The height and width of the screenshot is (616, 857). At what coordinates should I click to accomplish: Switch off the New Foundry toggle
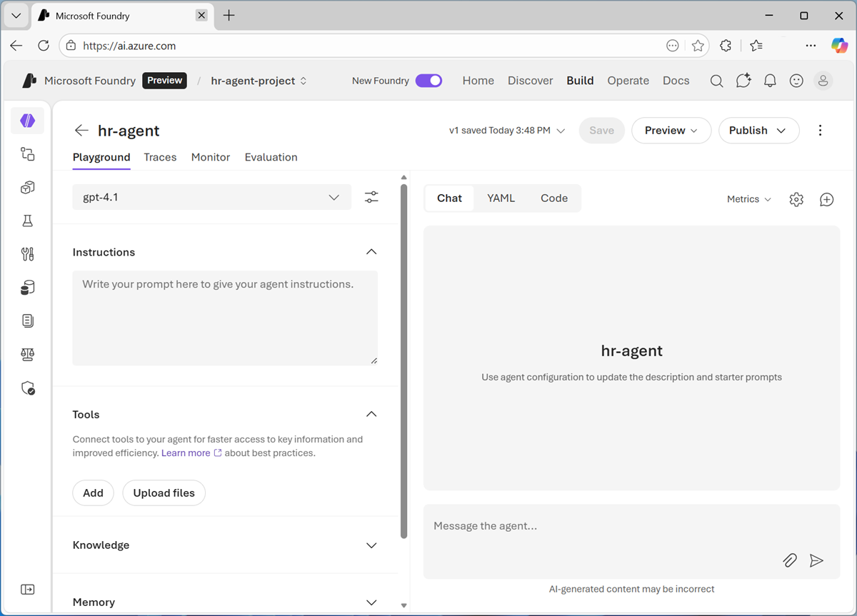428,81
